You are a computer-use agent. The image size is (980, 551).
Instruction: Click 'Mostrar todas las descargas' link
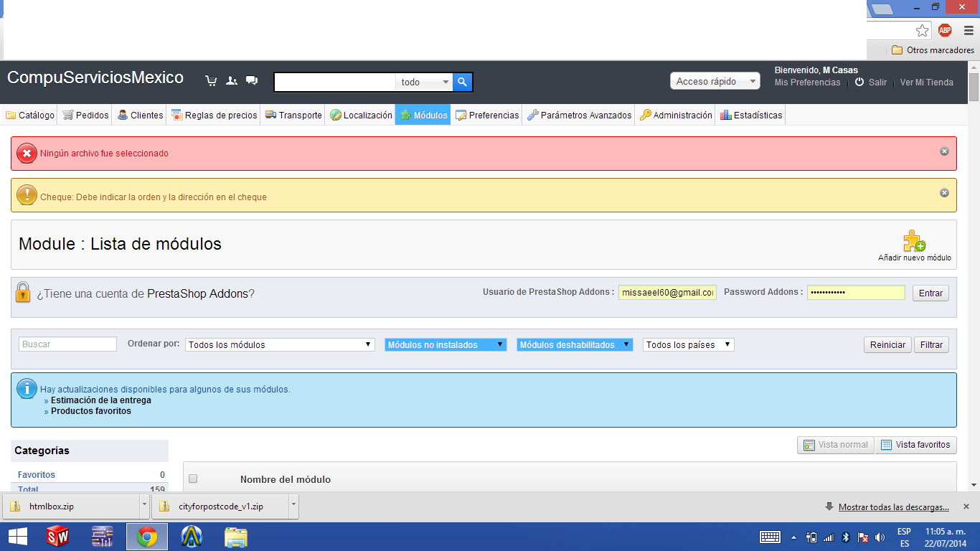pos(894,507)
